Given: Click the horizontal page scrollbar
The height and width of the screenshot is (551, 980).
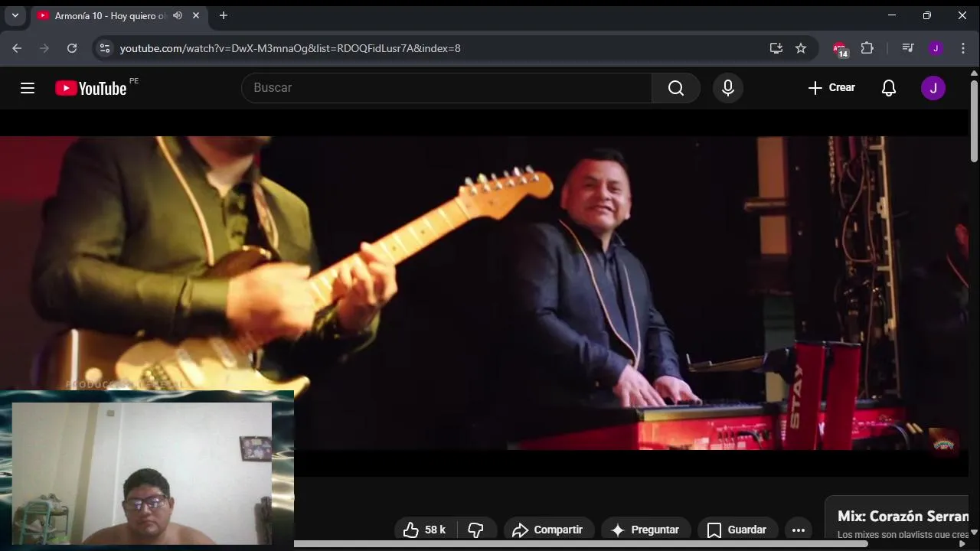Looking at the screenshot, I should click(580, 544).
